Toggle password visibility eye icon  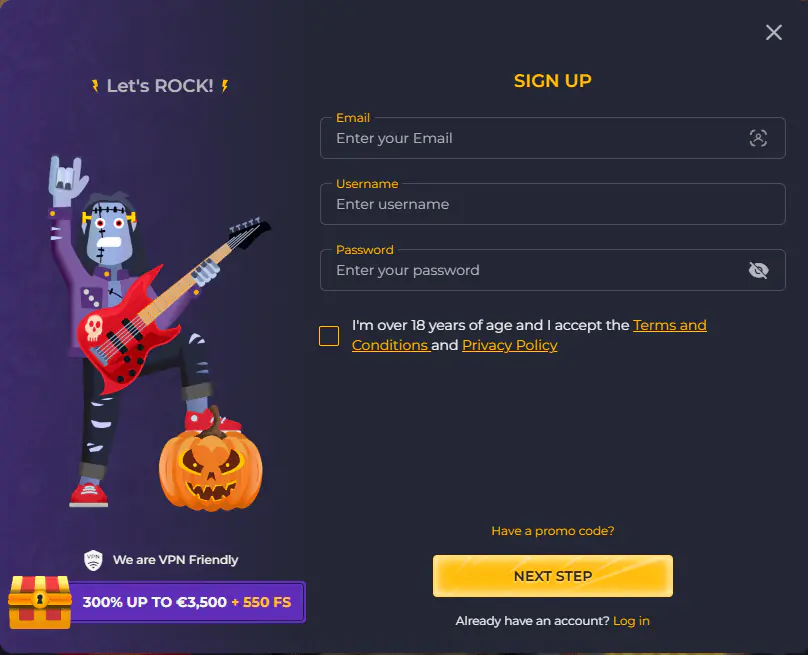pos(758,270)
